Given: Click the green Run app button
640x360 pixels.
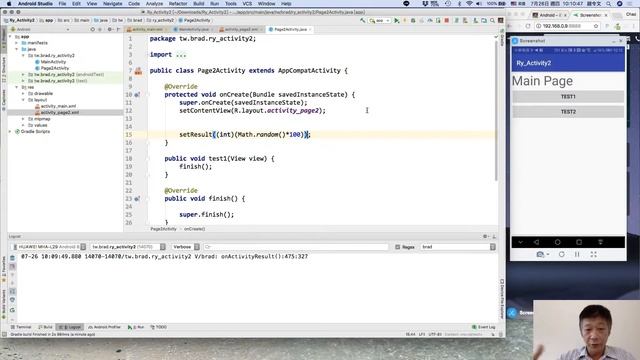Looking at the screenshot, I should click(396, 20).
